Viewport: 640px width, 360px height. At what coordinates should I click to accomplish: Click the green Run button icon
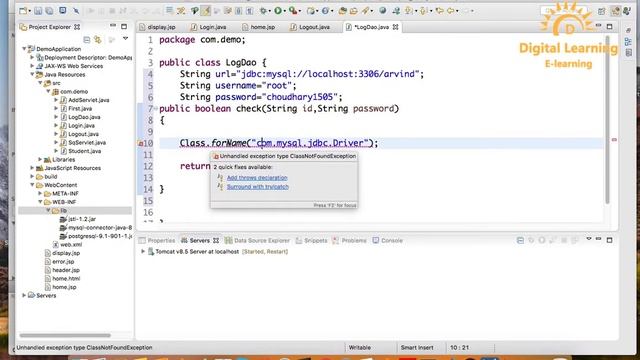click(278, 11)
